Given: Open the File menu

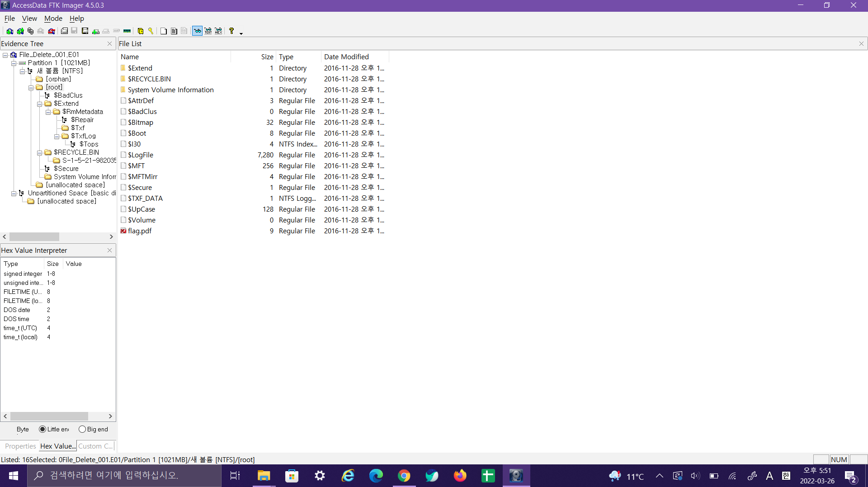Looking at the screenshot, I should click(9, 19).
